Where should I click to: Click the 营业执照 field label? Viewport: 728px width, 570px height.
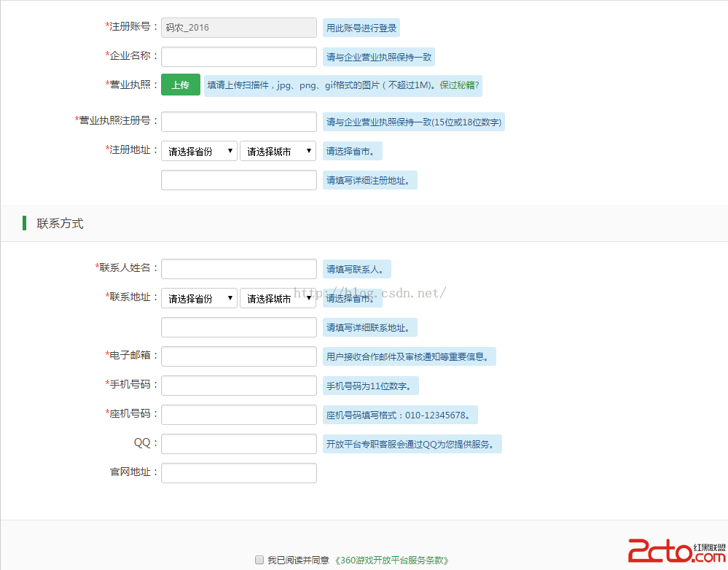click(x=131, y=85)
